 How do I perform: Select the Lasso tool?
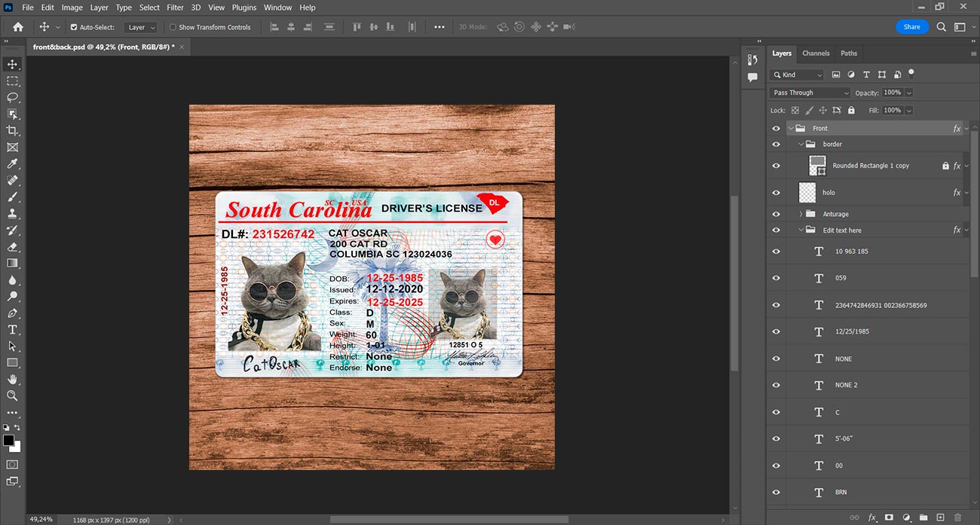point(12,97)
